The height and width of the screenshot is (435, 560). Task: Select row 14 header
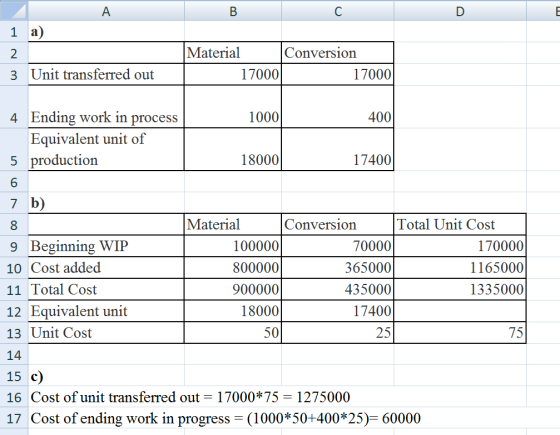tap(14, 355)
